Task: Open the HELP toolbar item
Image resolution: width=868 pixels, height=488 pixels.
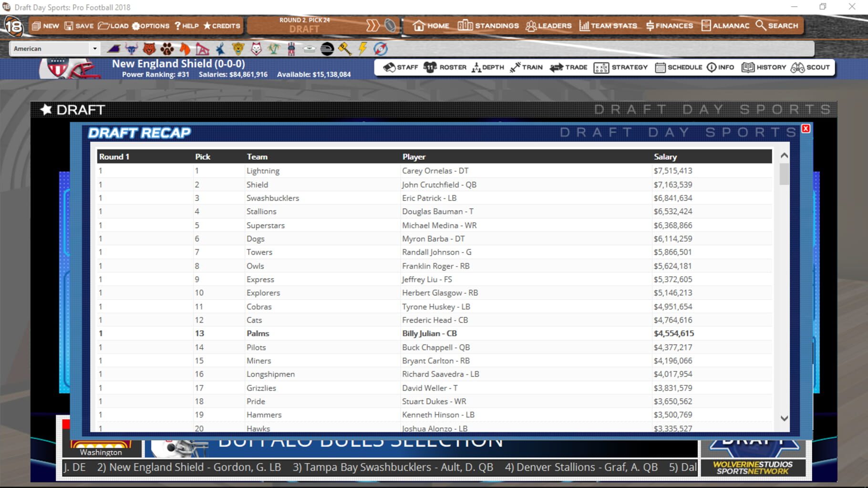Action: click(x=186, y=26)
